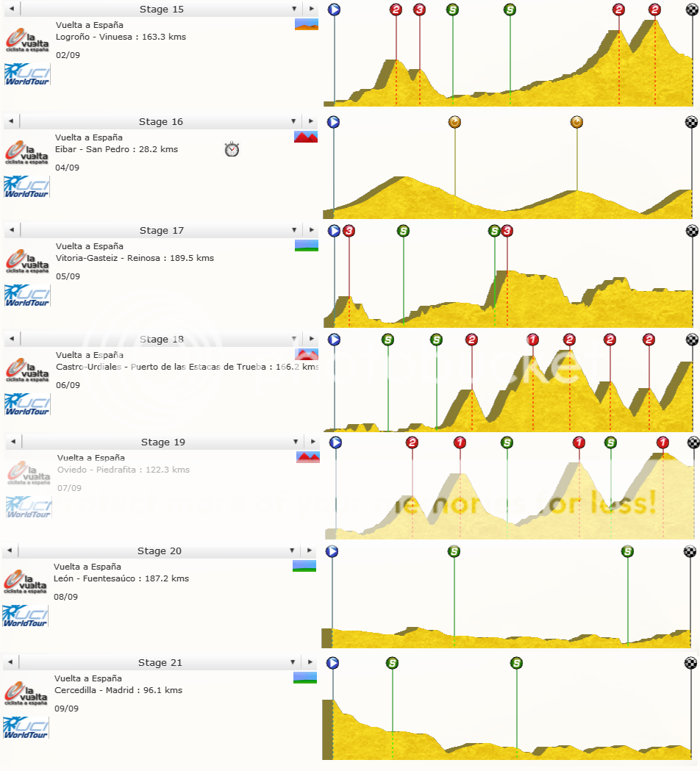Click the UCI WorldTour logo on Stage 21
The width and height of the screenshot is (700, 771).
pyautogui.click(x=26, y=727)
